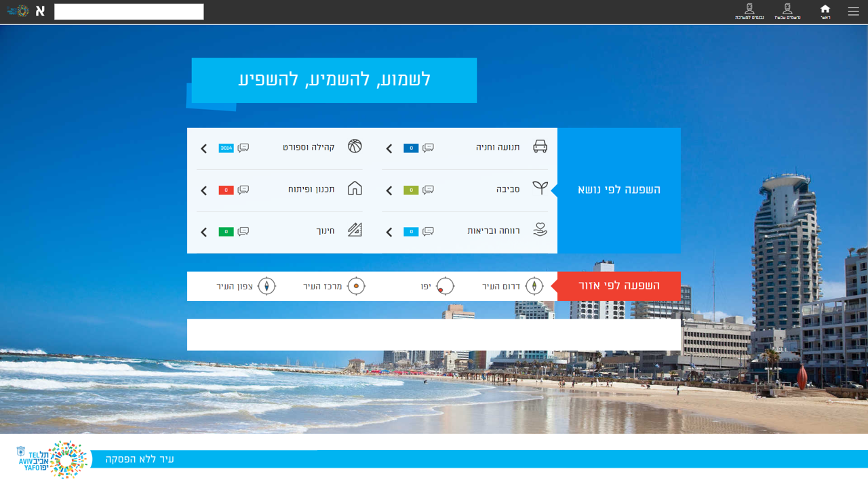Click the compass icon for south city
This screenshot has width=868, height=488.
(534, 286)
